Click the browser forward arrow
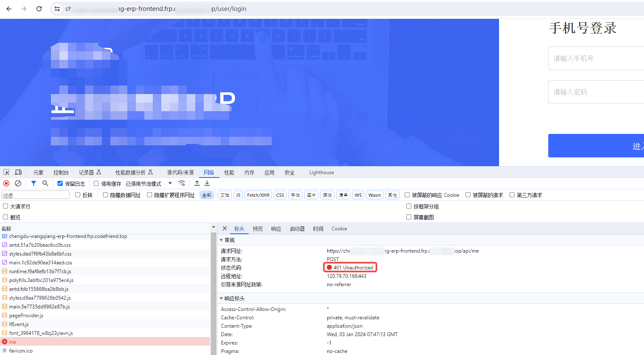Screen dimensions: 644x355 coord(24,9)
